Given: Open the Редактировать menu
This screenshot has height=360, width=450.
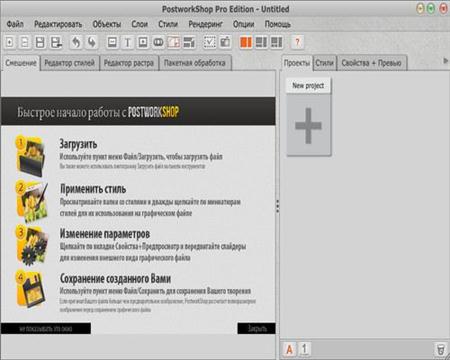Looking at the screenshot, I should pyautogui.click(x=58, y=24).
